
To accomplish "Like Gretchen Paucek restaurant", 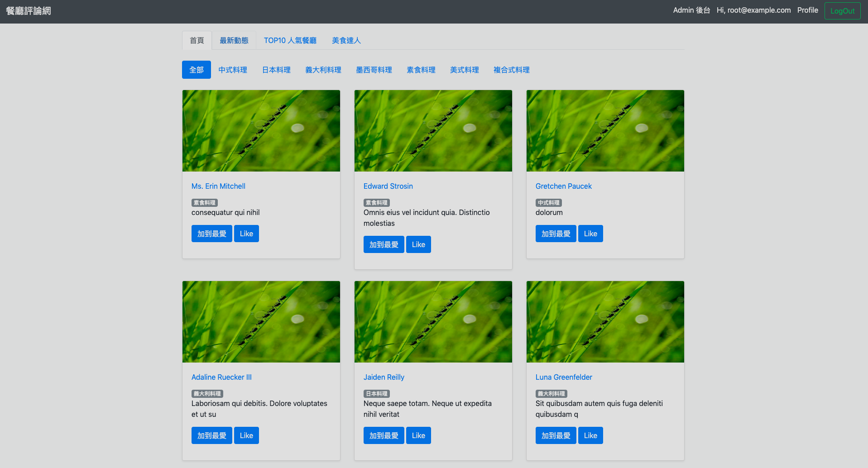I will (x=590, y=234).
